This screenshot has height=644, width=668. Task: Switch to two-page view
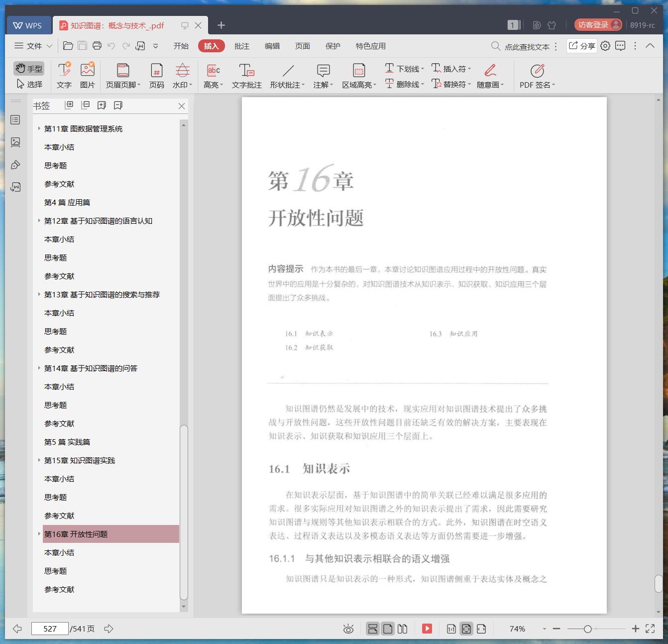coord(403,629)
